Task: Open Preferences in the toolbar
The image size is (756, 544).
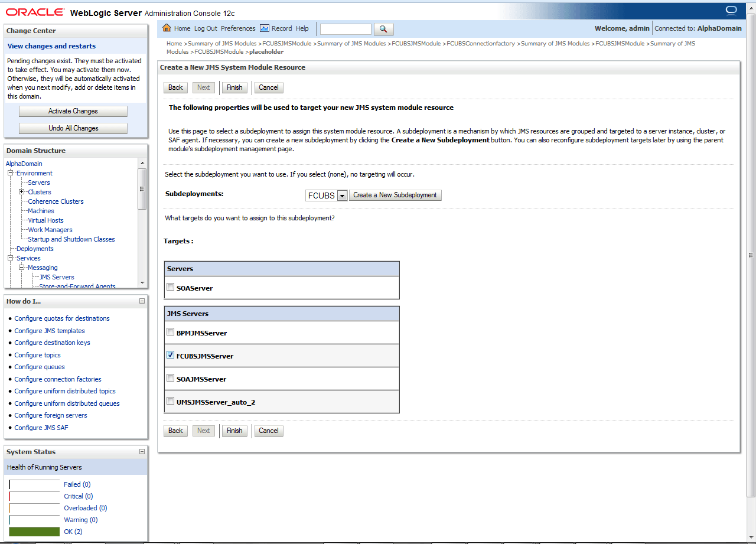Action: tap(238, 28)
